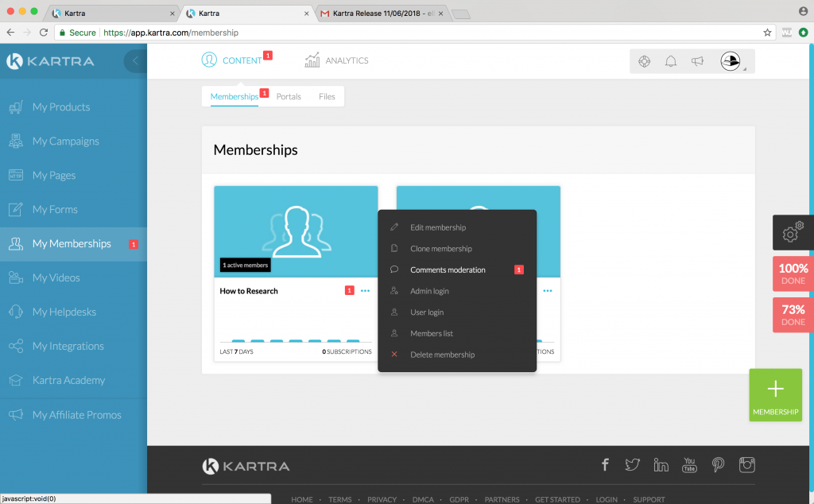
Task: Click the red badge on How to Research card
Action: [x=350, y=291]
